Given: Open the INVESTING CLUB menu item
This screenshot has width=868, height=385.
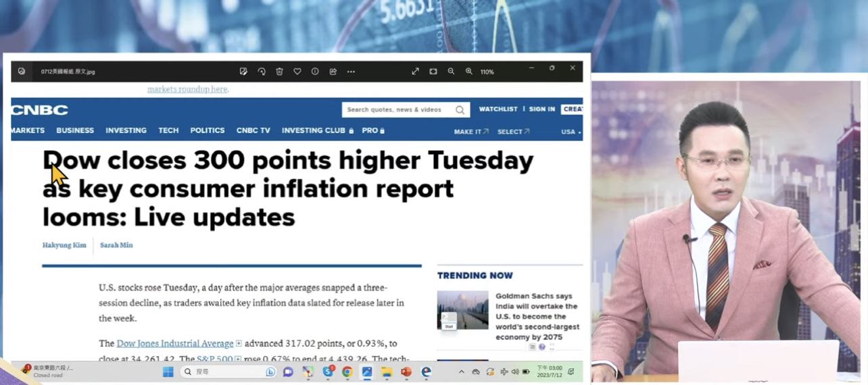Looking at the screenshot, I should click(318, 130).
